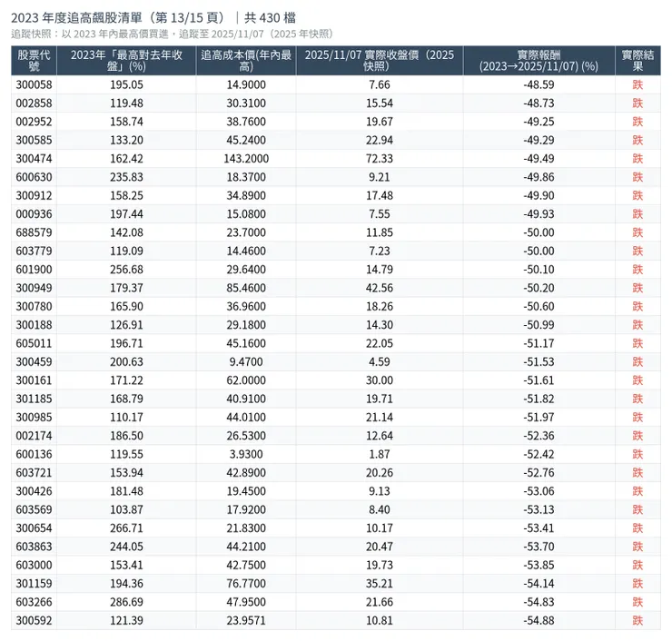Click the 85.4600 cost price cell
The height and width of the screenshot is (641, 672).
pyautogui.click(x=246, y=288)
